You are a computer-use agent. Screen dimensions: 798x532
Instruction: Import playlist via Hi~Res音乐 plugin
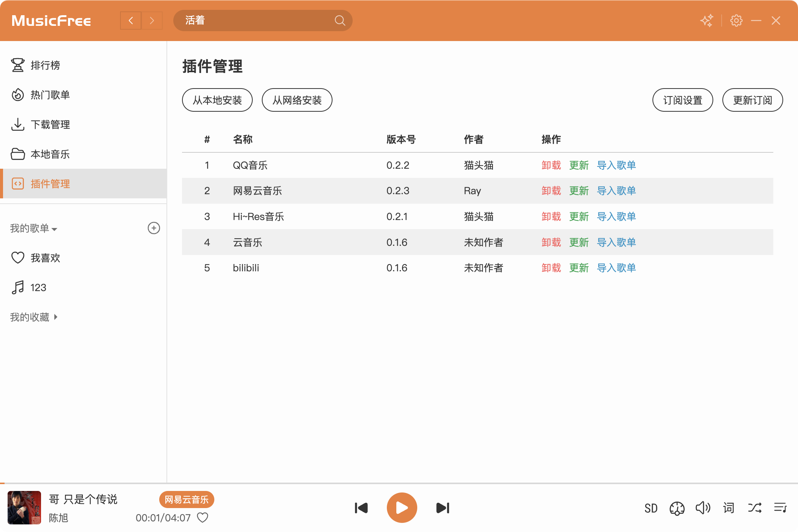click(616, 216)
